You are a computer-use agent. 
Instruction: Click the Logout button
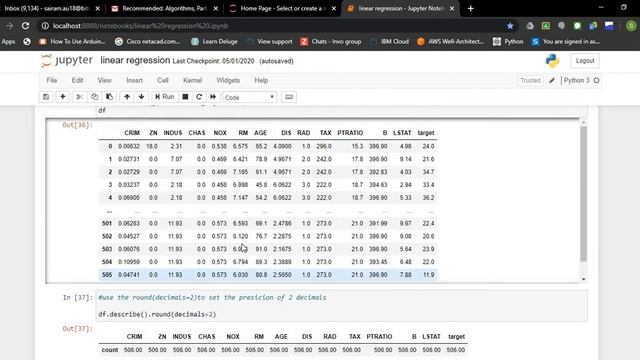(x=585, y=60)
